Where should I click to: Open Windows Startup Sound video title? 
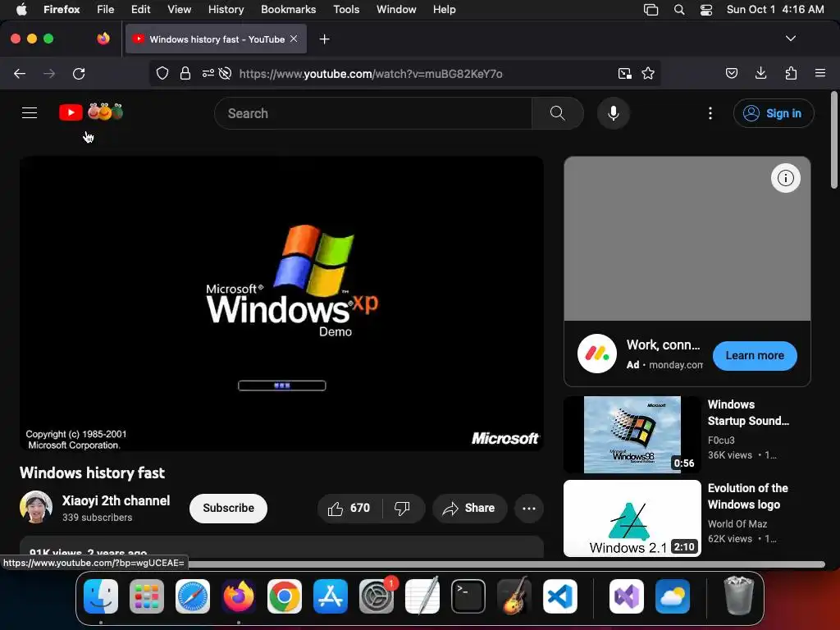pyautogui.click(x=748, y=413)
